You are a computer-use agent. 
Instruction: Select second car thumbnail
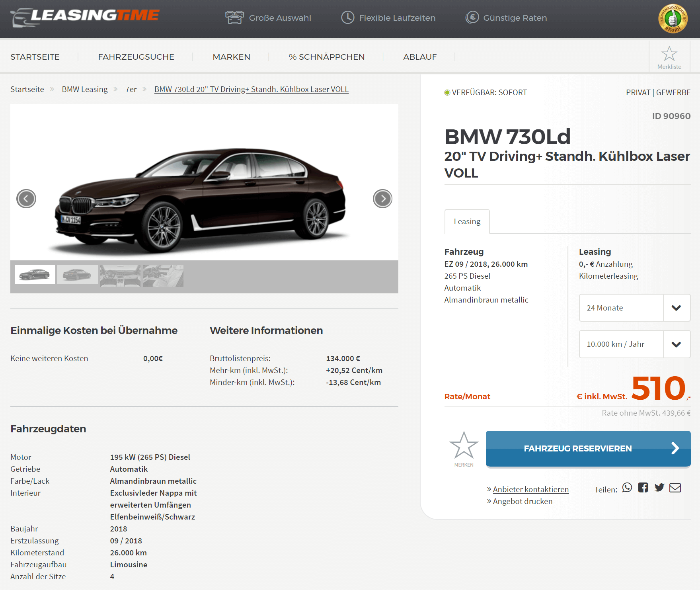point(78,274)
